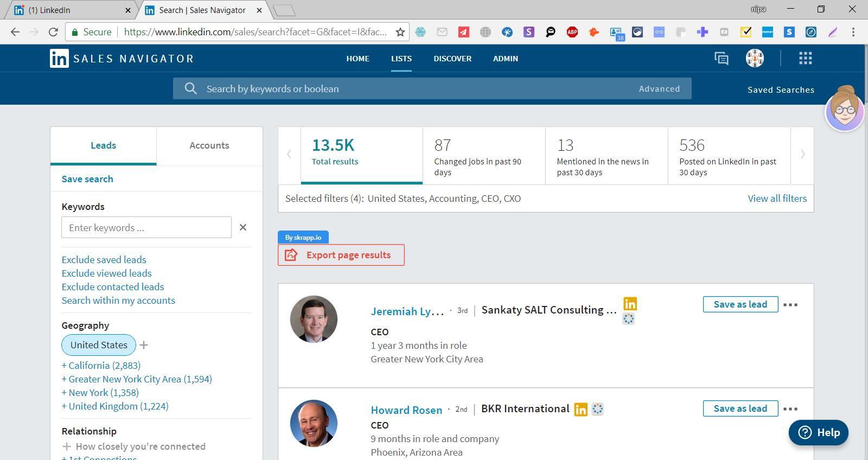
Task: Click the LinkedIn premium badge beside BKR International
Action: coord(580,410)
